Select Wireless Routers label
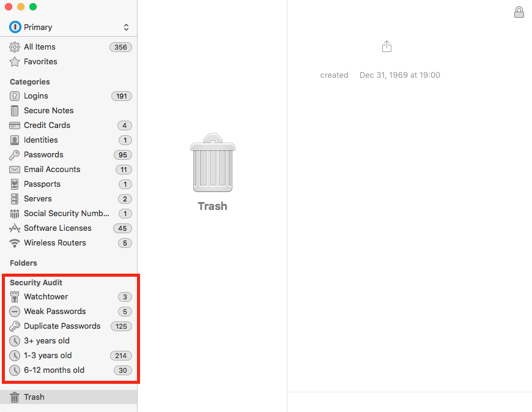The image size is (532, 412). pos(55,243)
